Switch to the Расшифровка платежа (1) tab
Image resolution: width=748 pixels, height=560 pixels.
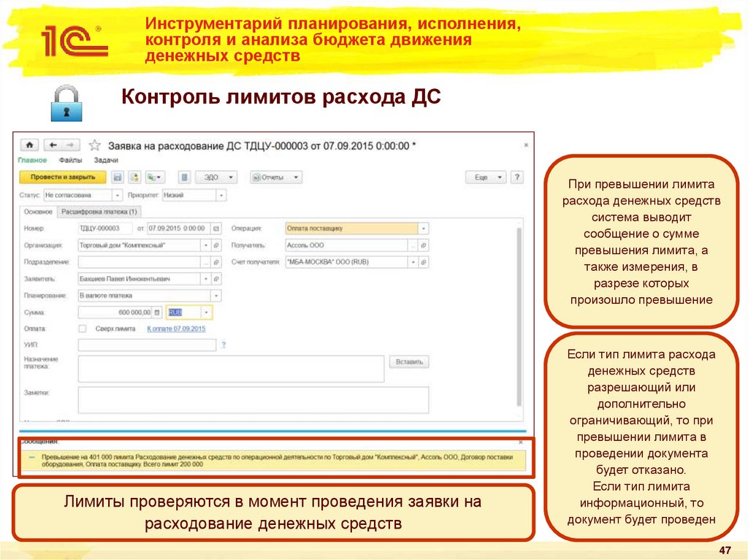tap(99, 212)
